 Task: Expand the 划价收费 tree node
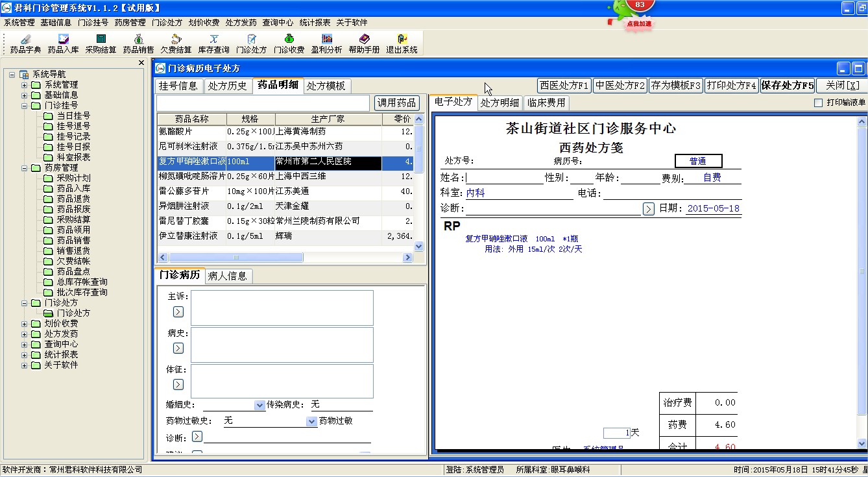click(x=25, y=324)
